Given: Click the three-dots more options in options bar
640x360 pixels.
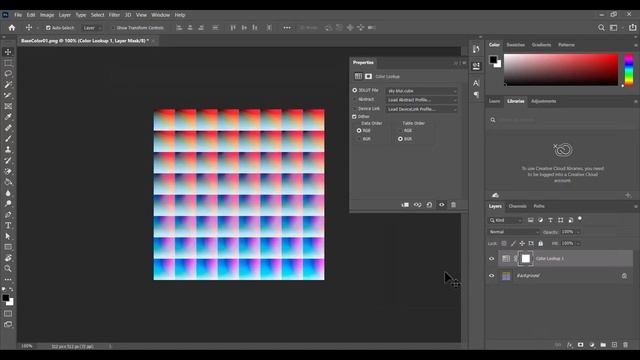Looking at the screenshot, I should (x=287, y=28).
